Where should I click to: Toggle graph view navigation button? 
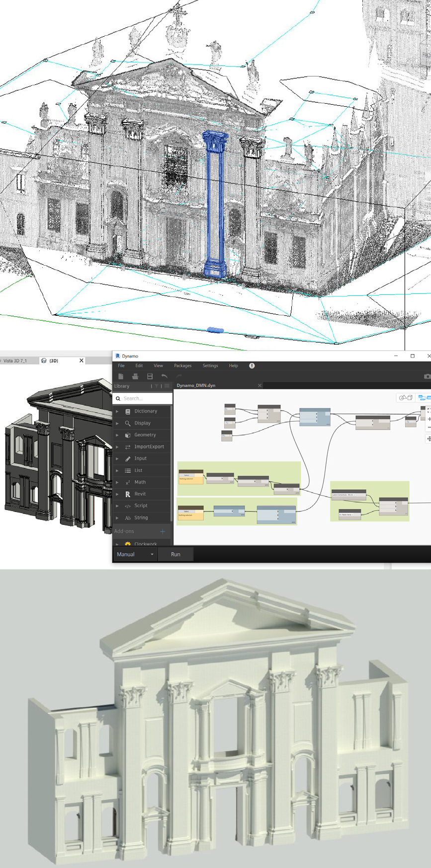tap(425, 397)
